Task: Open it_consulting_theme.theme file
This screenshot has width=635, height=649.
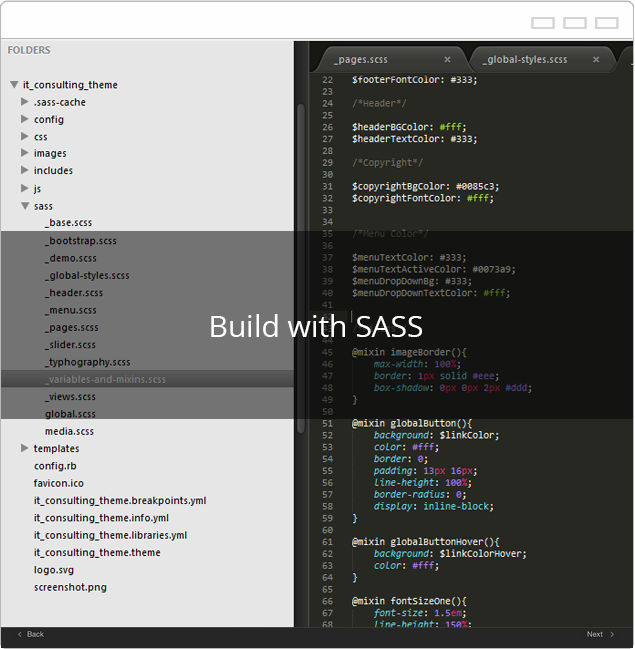Action: 97,553
